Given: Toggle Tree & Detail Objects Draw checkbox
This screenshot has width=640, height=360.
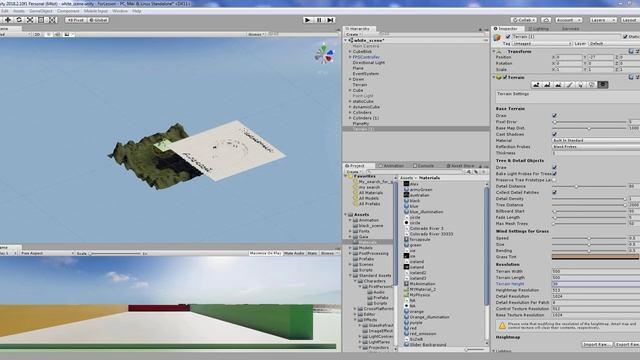Looking at the screenshot, I should coord(554,167).
